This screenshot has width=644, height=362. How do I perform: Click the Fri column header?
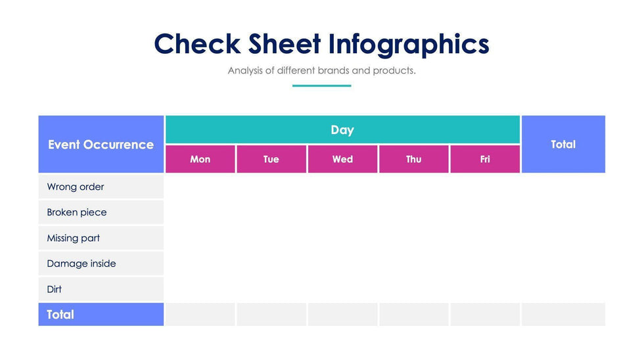484,159
